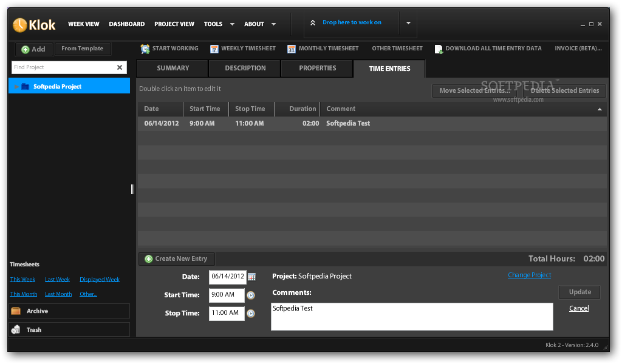Open Last Week timesheet link
The width and height of the screenshot is (622, 364).
58,280
